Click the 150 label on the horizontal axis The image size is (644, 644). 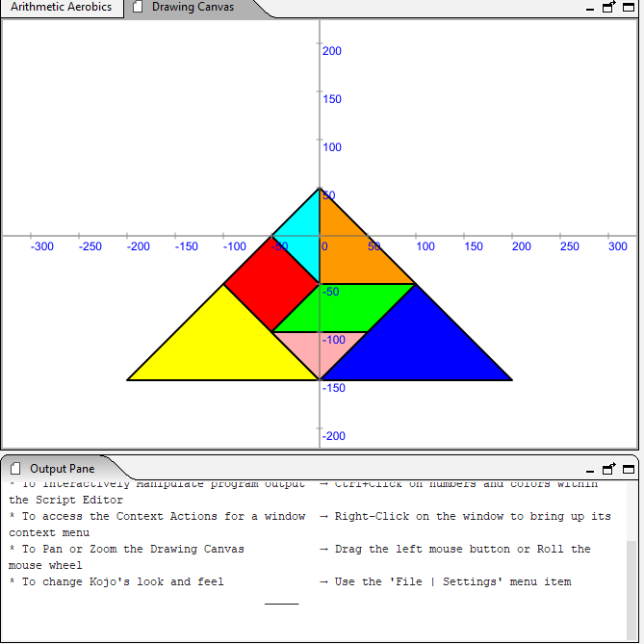pos(474,246)
